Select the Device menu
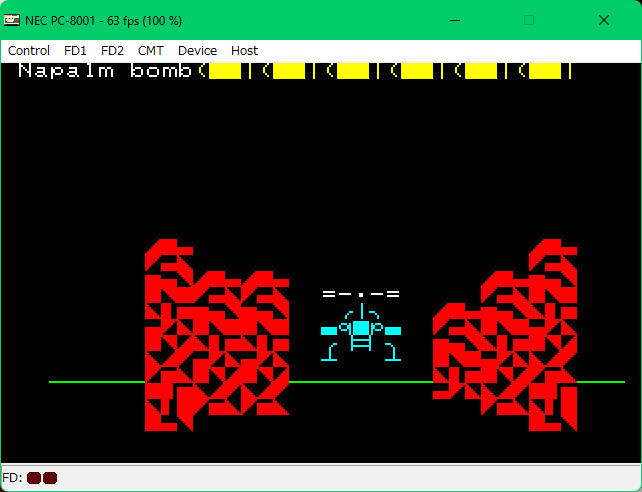 [x=197, y=50]
